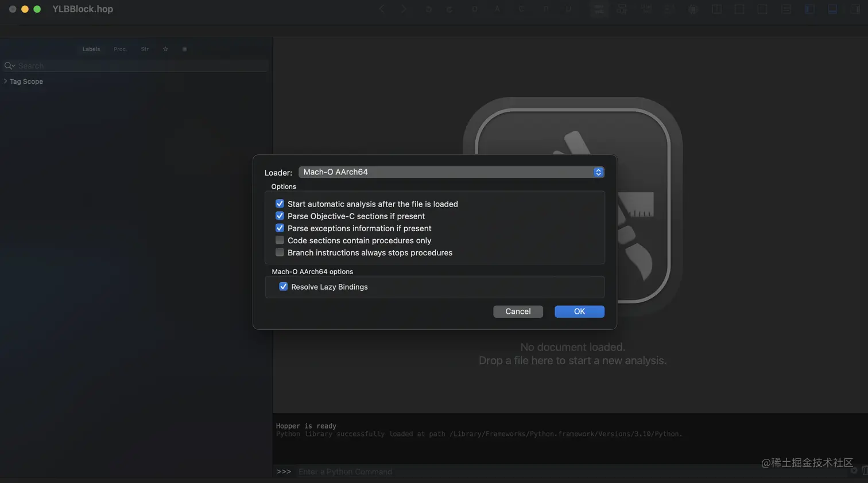Switch to control flow graph view icon
The image size is (868, 483).
[622, 9]
